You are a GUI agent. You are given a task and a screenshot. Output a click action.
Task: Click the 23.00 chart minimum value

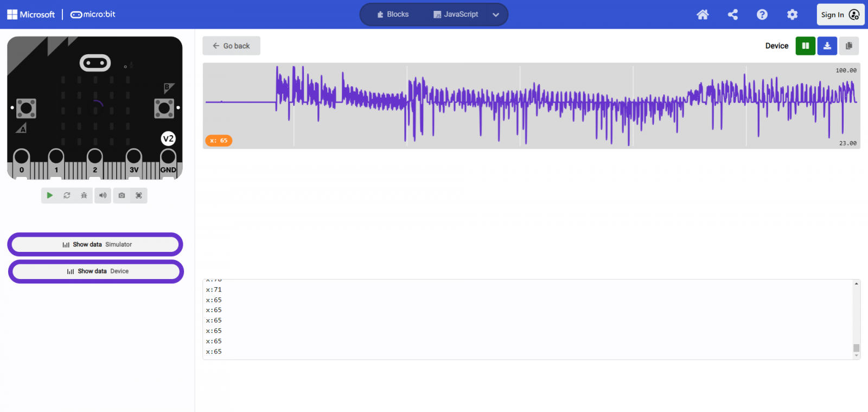848,143
